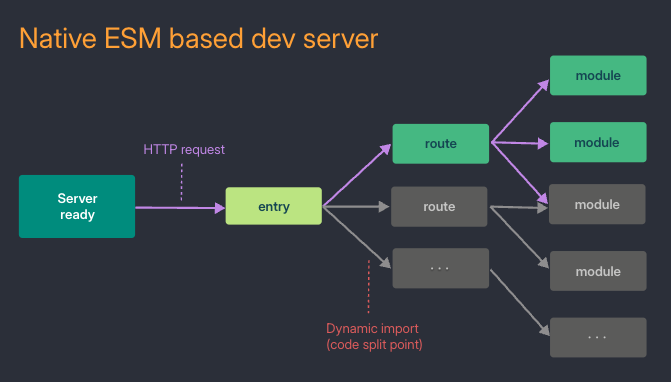Viewport: 671px width, 382px height.
Task: Click the red "Dynamic import (code split point)" label
Action: point(374,337)
